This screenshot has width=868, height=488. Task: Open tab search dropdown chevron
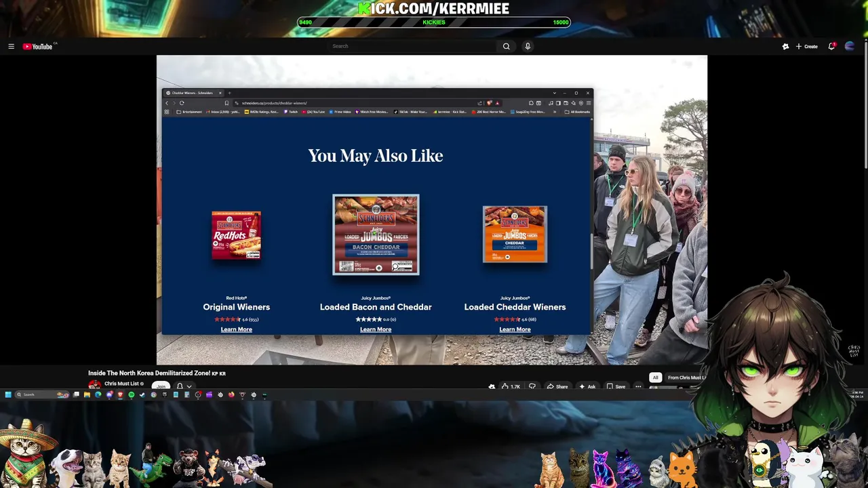(x=555, y=93)
